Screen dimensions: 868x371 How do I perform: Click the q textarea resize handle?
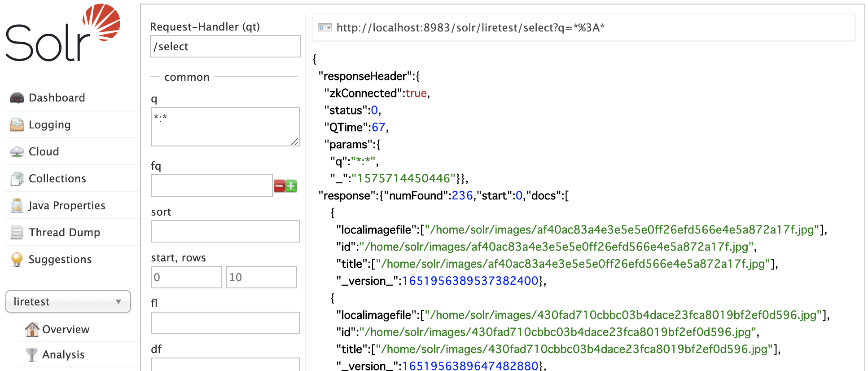click(x=295, y=141)
